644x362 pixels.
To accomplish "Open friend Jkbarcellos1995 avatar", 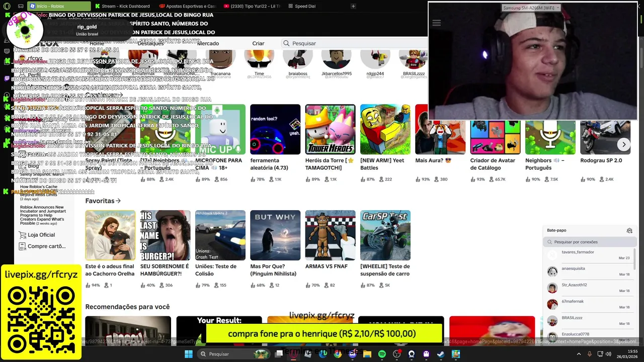I will coord(337,59).
